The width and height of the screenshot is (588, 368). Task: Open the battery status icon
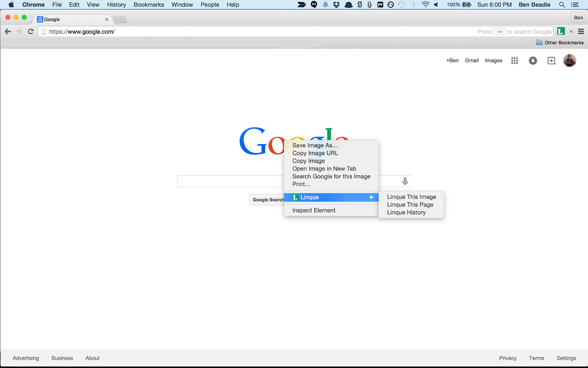click(x=467, y=5)
